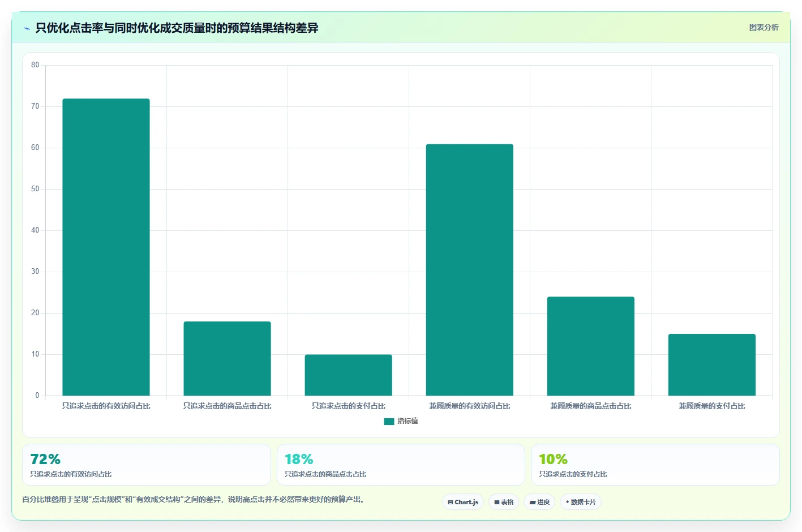Select the Chart.js tag pill

click(463, 502)
